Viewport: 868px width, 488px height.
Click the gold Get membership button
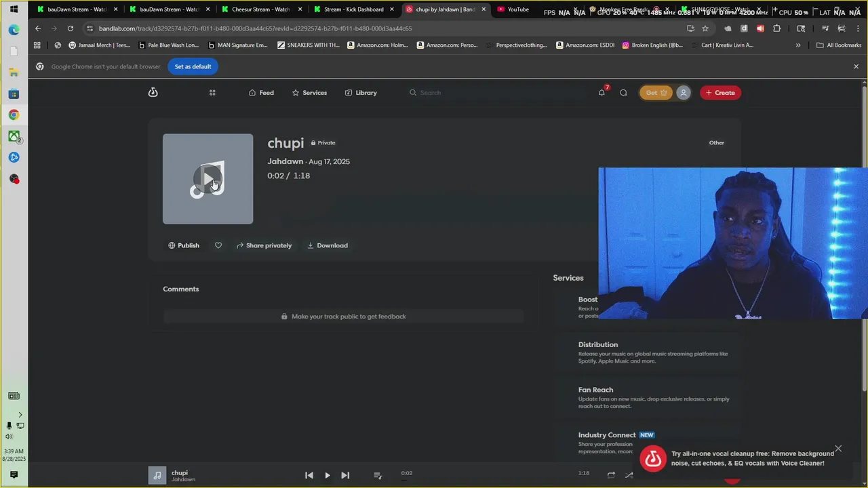click(x=656, y=93)
